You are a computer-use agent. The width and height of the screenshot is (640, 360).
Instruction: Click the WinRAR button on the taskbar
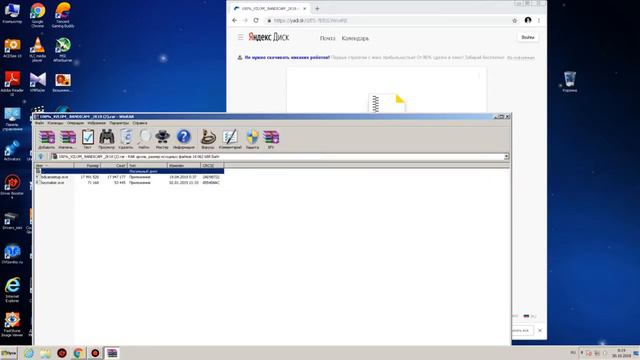click(x=112, y=353)
